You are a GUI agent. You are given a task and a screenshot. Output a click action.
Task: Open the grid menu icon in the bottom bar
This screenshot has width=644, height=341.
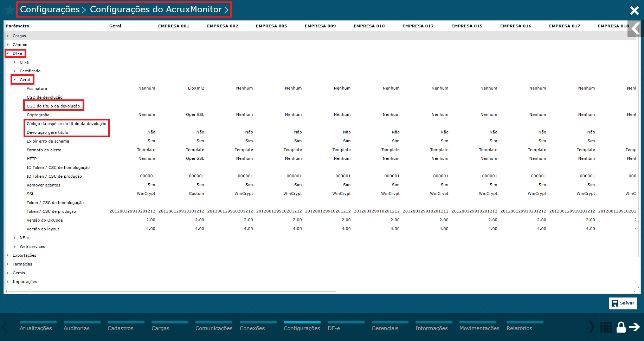(x=606, y=327)
